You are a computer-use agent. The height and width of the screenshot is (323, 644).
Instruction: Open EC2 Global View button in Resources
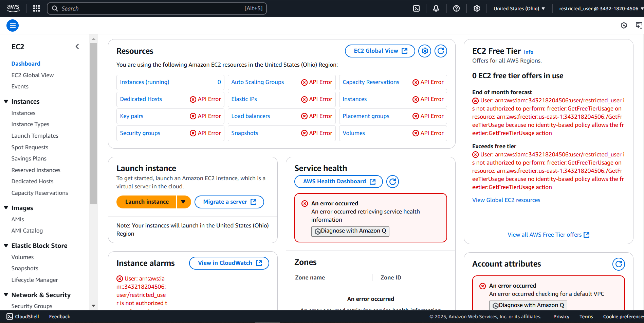tap(380, 51)
